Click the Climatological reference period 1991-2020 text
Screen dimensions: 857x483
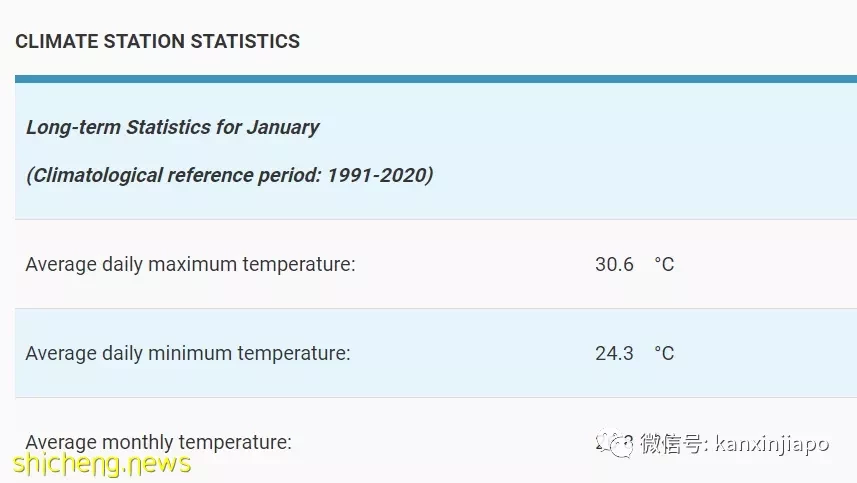click(230, 175)
